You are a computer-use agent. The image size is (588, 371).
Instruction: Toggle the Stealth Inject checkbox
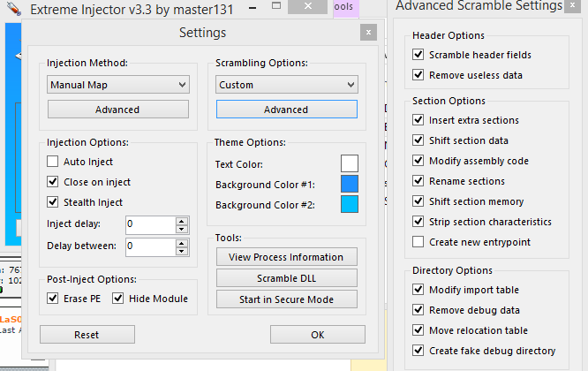point(52,202)
